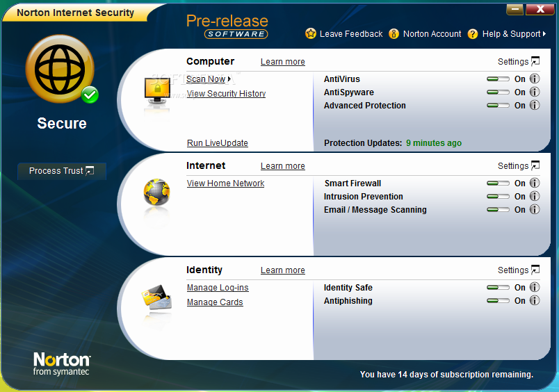The width and height of the screenshot is (559, 392).
Task: Click the Internet Settings arrow icon
Action: 535,165
